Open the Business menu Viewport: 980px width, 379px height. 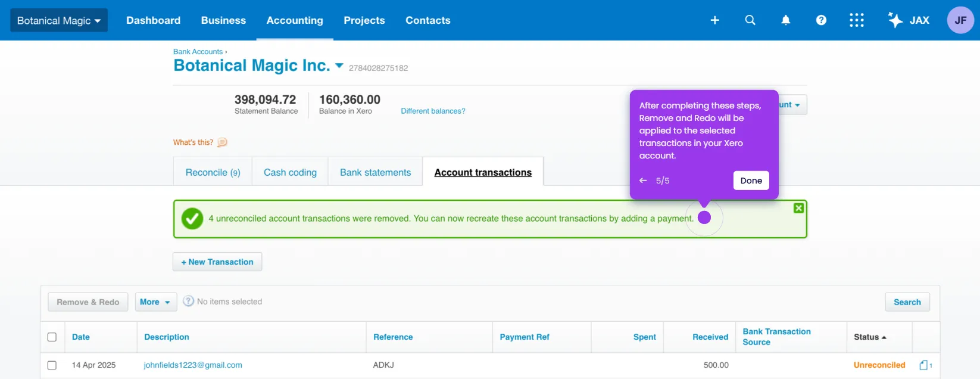[x=223, y=20]
